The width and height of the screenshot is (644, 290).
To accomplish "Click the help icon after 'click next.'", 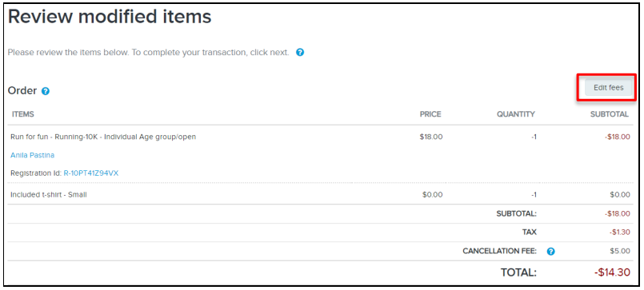I will (x=300, y=53).
